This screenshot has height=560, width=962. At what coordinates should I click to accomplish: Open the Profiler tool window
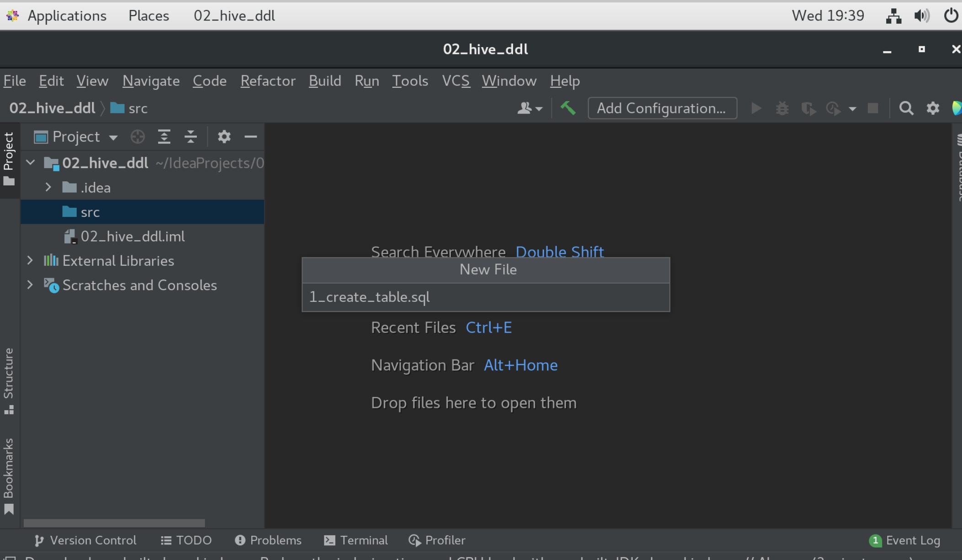pos(437,540)
